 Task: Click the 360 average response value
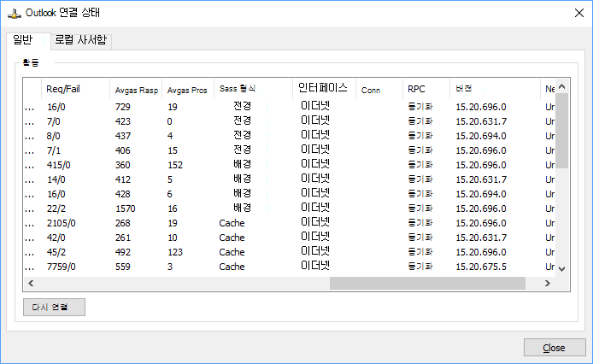click(122, 165)
